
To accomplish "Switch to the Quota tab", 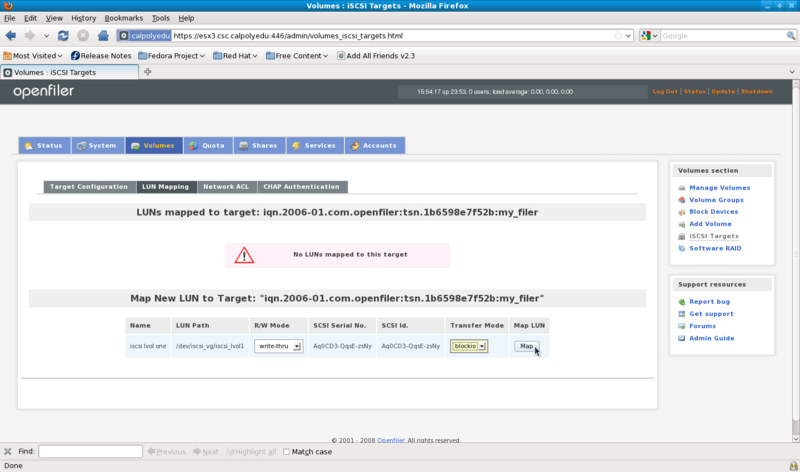I will pos(208,145).
